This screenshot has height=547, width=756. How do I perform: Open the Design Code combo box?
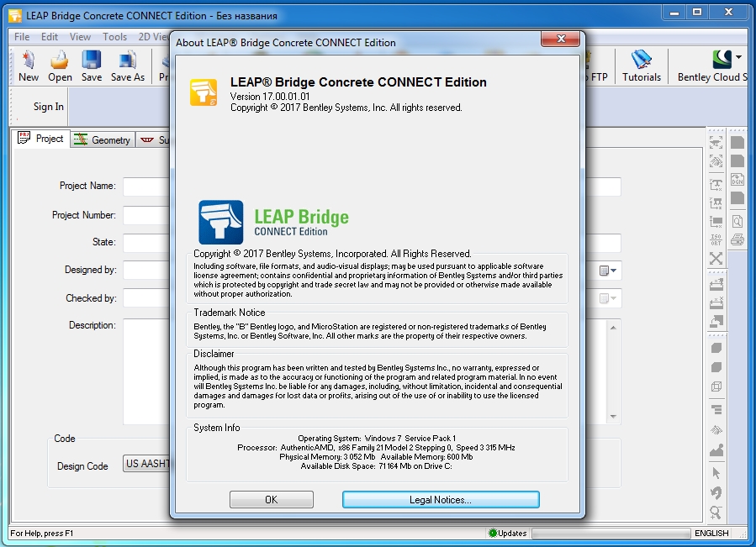pyautogui.click(x=146, y=464)
